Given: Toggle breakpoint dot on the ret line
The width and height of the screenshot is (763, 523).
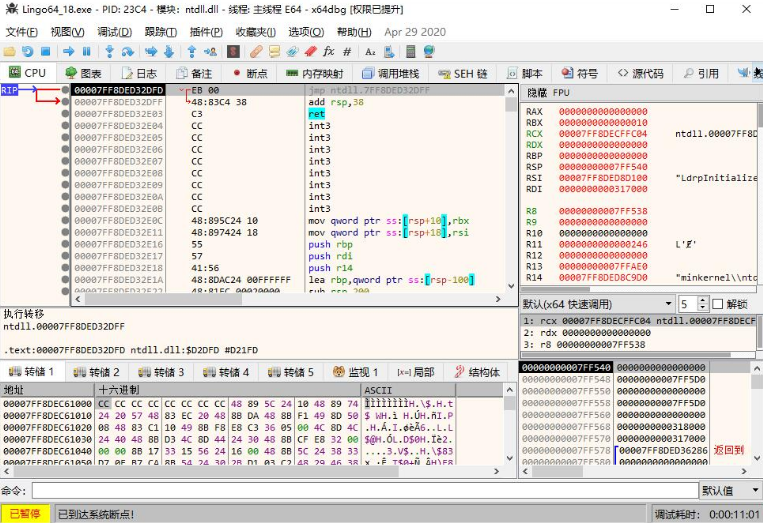Looking at the screenshot, I should 65,114.
